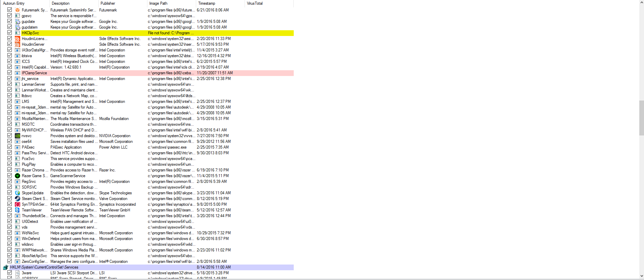Select the PAExec Application description cell

coord(66,147)
